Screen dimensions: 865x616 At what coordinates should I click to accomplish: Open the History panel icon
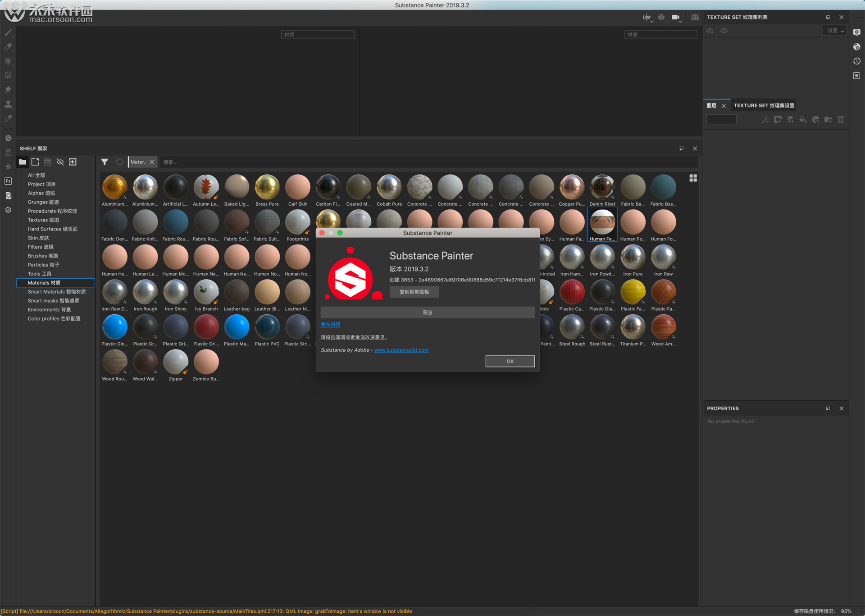[x=857, y=61]
